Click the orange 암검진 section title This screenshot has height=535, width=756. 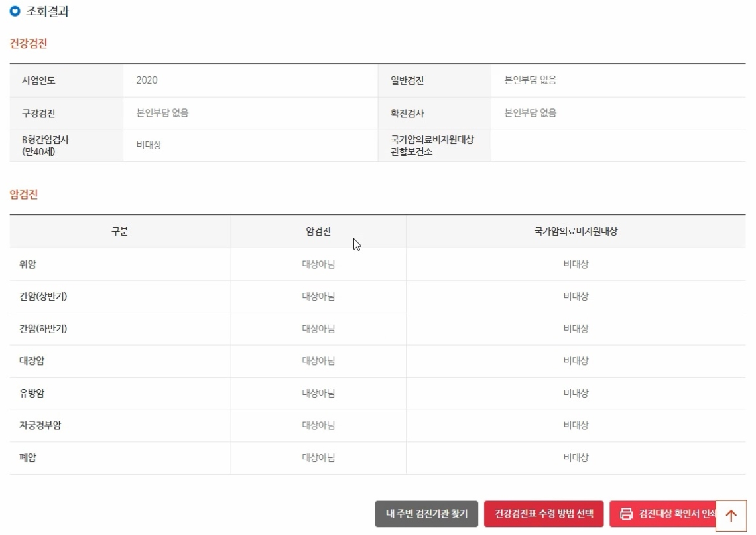point(24,194)
